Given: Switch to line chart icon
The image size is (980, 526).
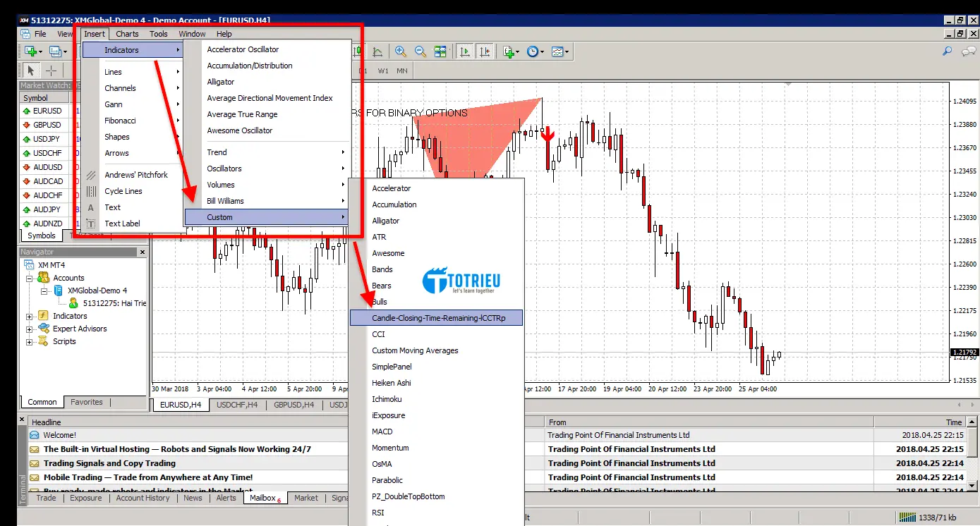Looking at the screenshot, I should coord(377,51).
